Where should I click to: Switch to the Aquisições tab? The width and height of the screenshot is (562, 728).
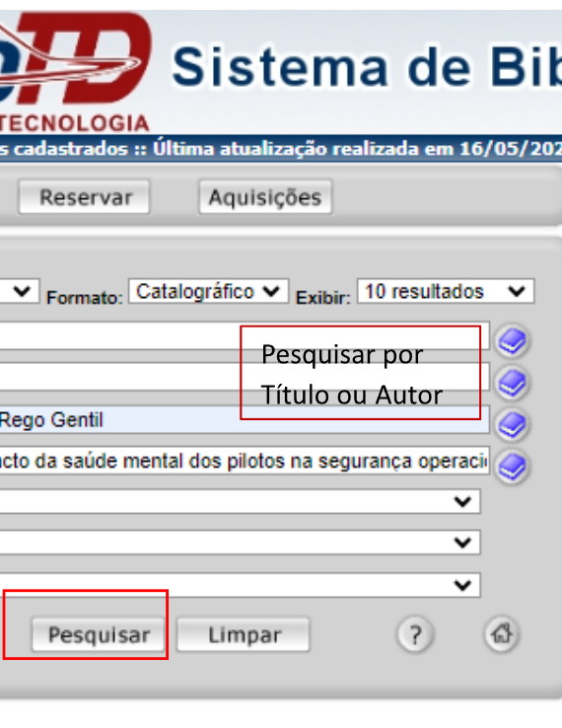pos(265,197)
